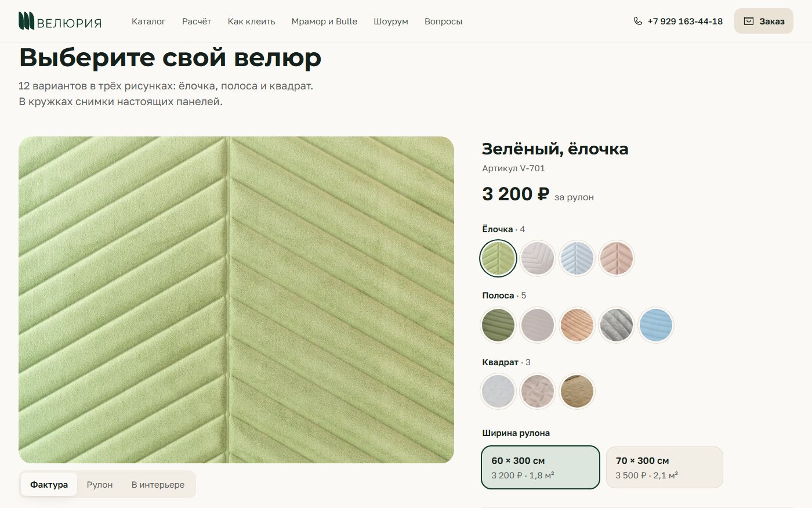Select the light grey Ёлочка swatch
The height and width of the screenshot is (508, 812).
click(x=538, y=258)
